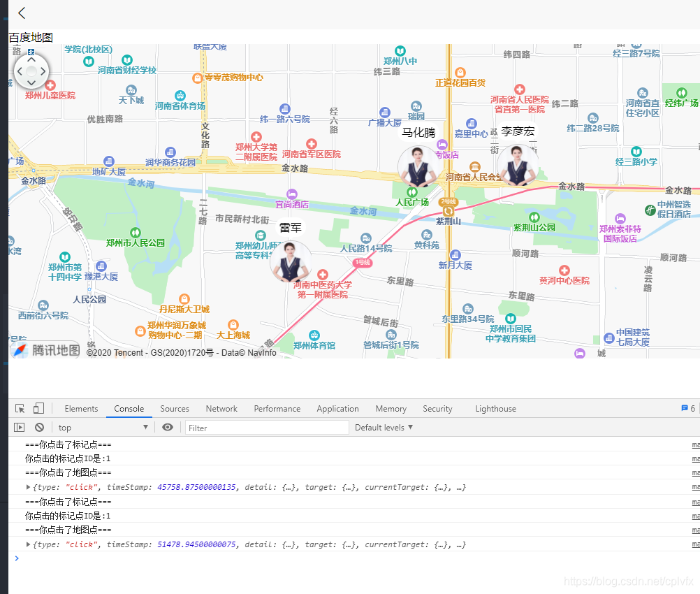Screen dimensions: 700x594
Task: Go back using the top-left arrow
Action: (22, 13)
